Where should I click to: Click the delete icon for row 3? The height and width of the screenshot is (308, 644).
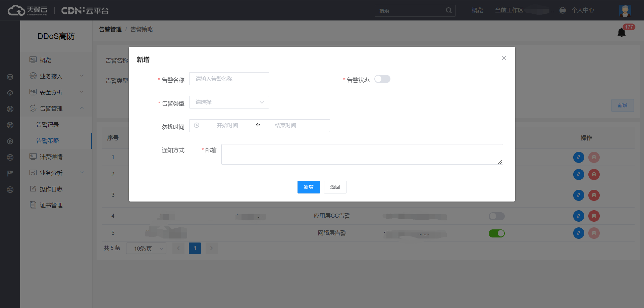[x=594, y=195]
